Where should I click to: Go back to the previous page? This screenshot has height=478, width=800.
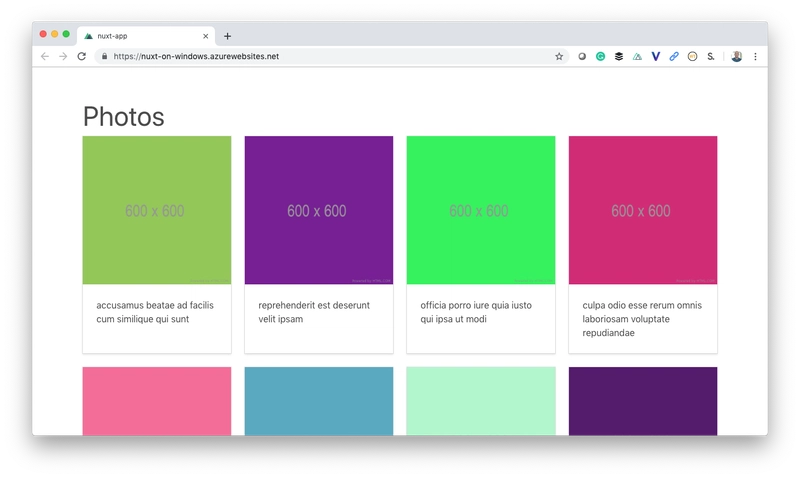click(x=44, y=57)
